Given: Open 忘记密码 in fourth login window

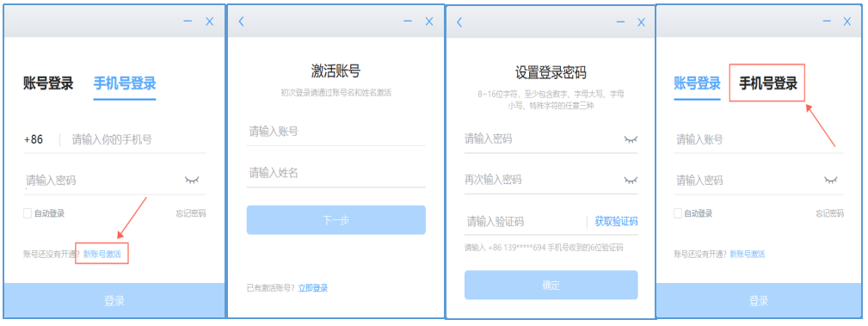Looking at the screenshot, I should (829, 213).
